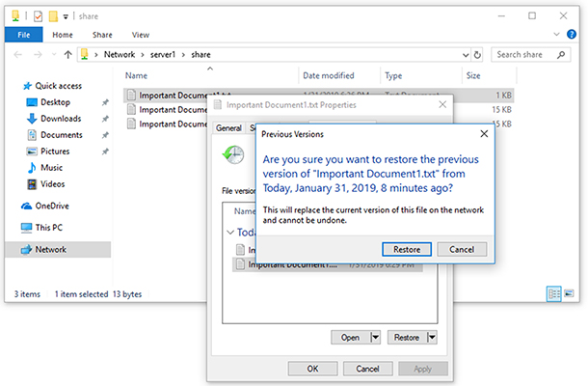Screen dimensions: 588x386
Task: Select the highlighted Important Document1 version row
Action: (328, 264)
